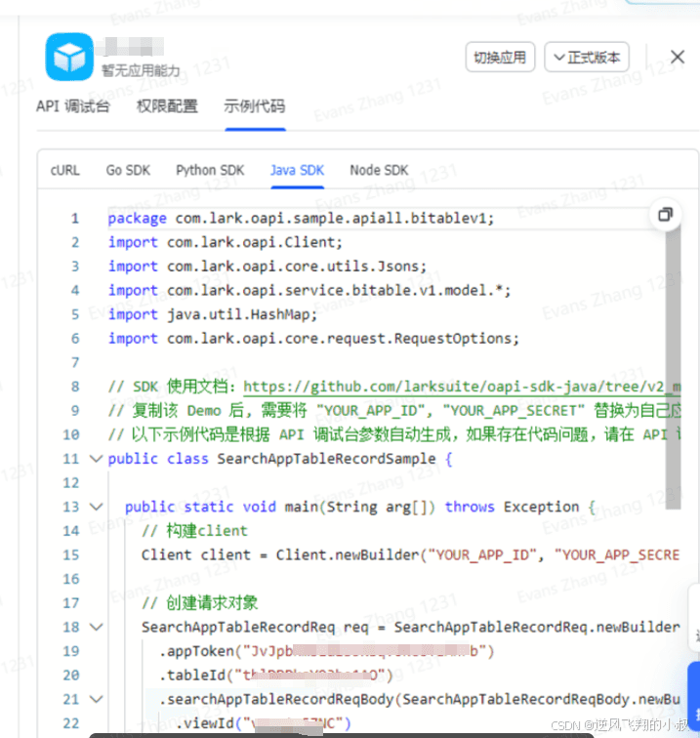The width and height of the screenshot is (700, 738).
Task: Select the Python SDK code tab
Action: [210, 170]
